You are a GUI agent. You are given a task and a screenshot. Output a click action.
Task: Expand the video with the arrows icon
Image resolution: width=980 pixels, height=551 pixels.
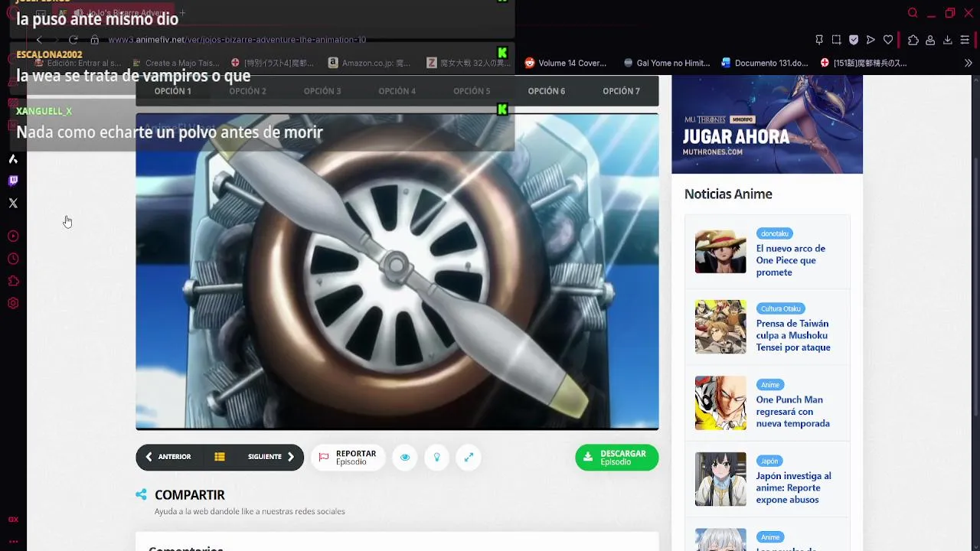(469, 458)
